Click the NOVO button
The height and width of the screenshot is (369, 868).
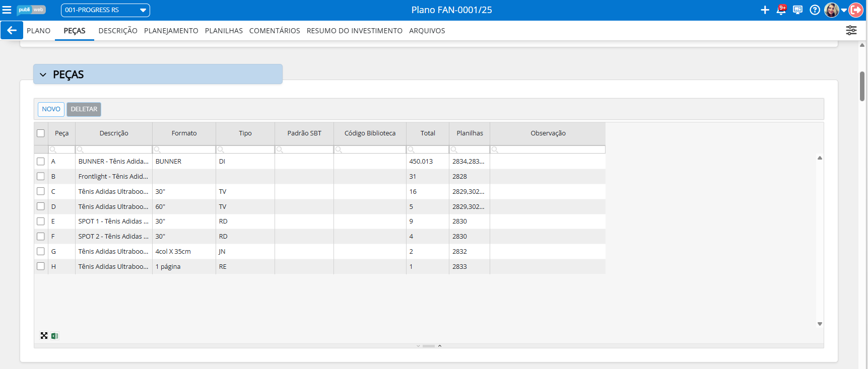point(51,109)
